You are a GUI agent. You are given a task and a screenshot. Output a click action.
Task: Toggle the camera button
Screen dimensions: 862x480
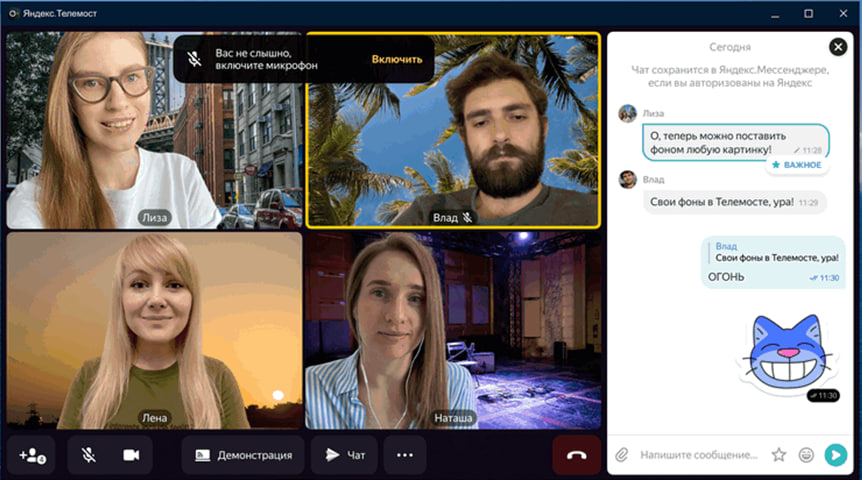click(x=131, y=455)
